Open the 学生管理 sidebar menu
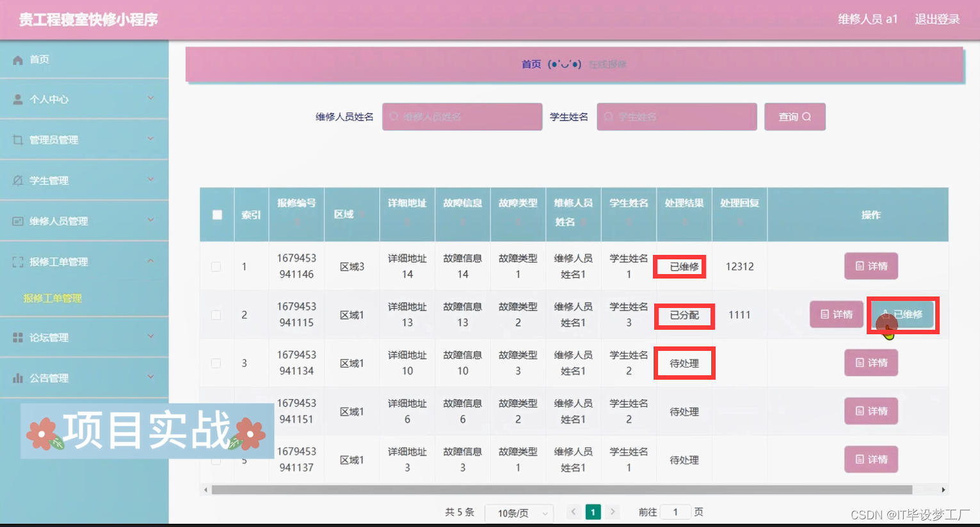 point(84,181)
